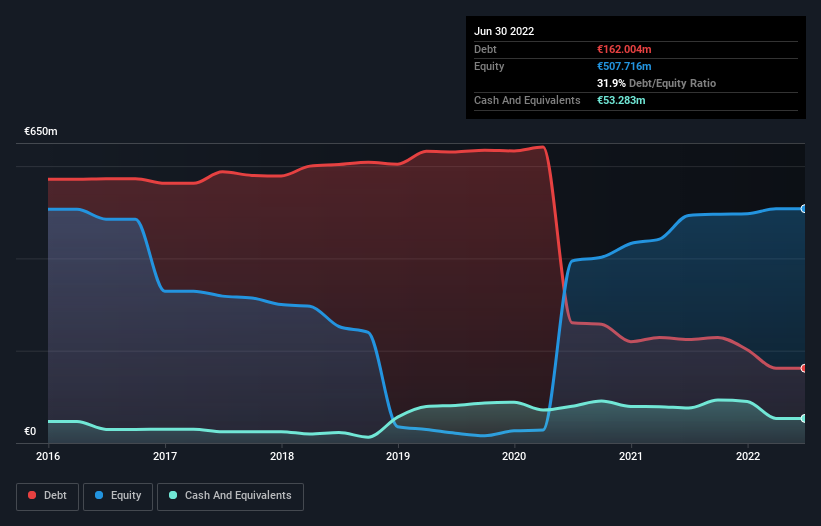Click the €162.004m debt value

tap(624, 49)
